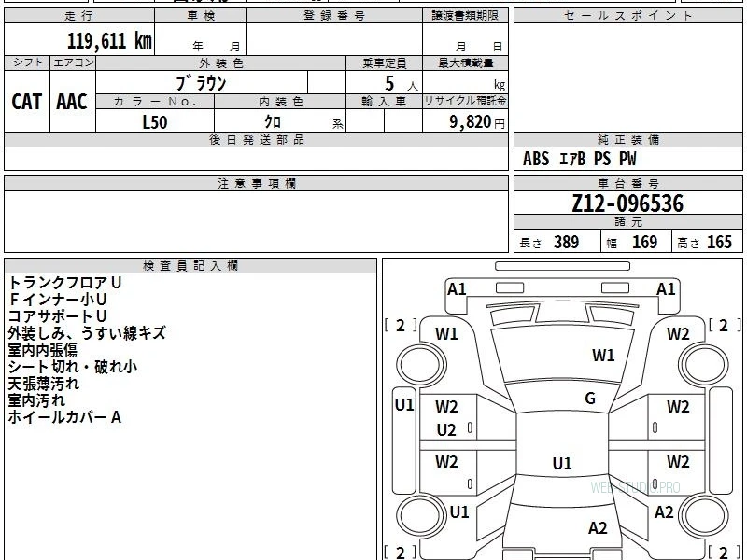The height and width of the screenshot is (560, 747).
Task: Click the W1 mark on the hood
Action: tap(603, 356)
